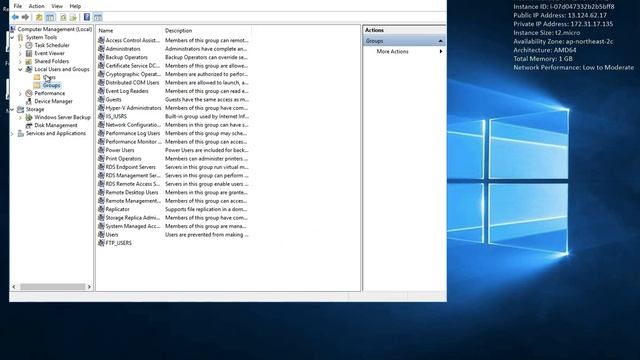Collapse the Local Users and Groups node
Image resolution: width=640 pixels, height=360 pixels.
(20, 69)
